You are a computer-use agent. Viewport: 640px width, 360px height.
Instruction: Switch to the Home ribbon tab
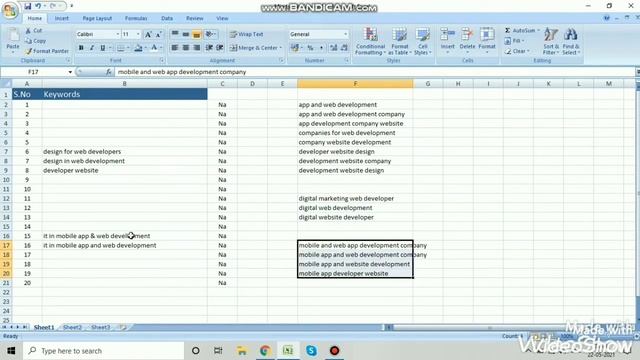[35, 18]
